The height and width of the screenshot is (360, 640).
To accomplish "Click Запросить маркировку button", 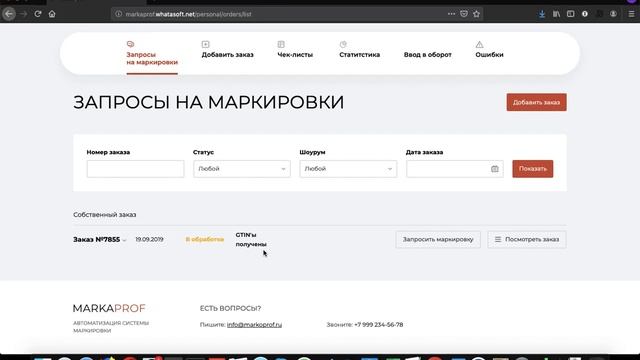I will 438,240.
